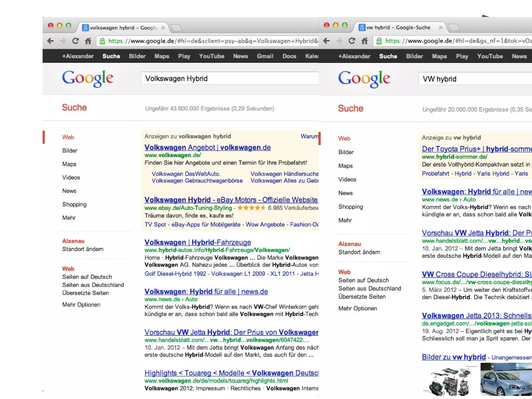The width and height of the screenshot is (532, 399).
Task: Select Videos filter in left sidebar
Action: tap(71, 177)
